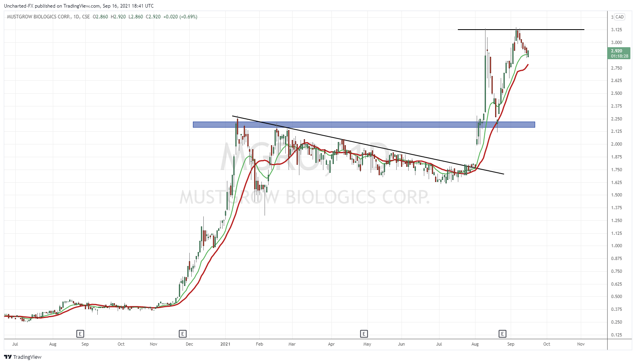The image size is (636, 364).
Task: Click the earnings E marker near Aug 2021
Action: pyautogui.click(x=502, y=334)
